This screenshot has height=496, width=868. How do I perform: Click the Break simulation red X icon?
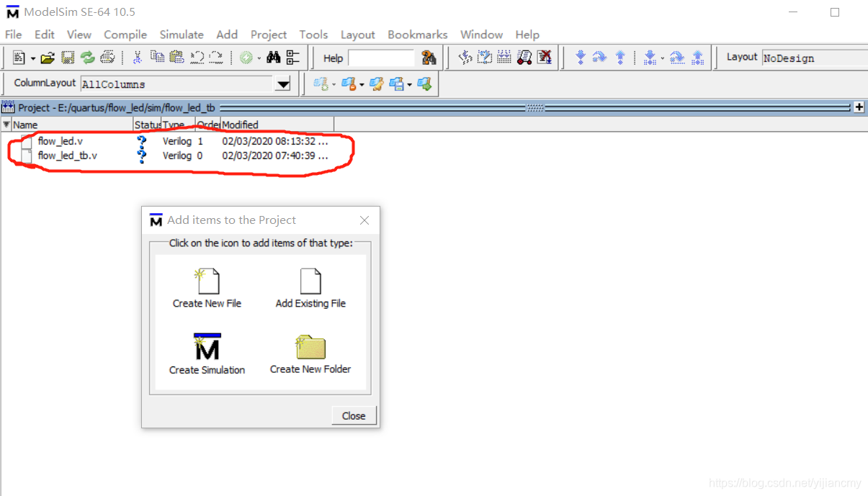tap(545, 58)
